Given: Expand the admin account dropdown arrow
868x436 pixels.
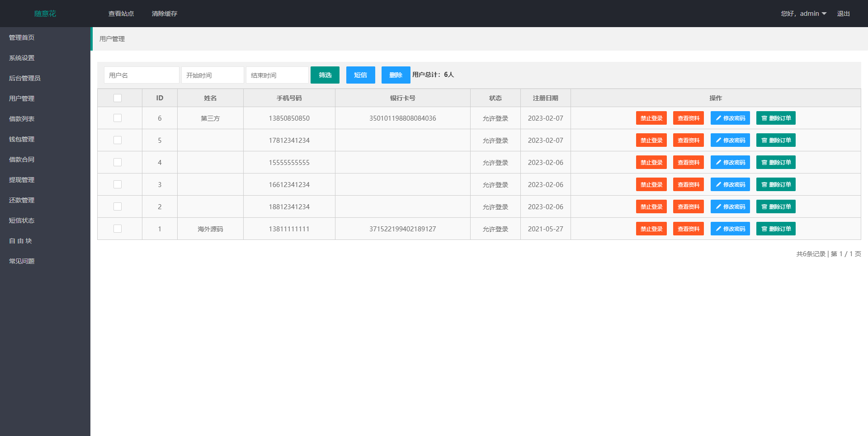Looking at the screenshot, I should [x=824, y=14].
